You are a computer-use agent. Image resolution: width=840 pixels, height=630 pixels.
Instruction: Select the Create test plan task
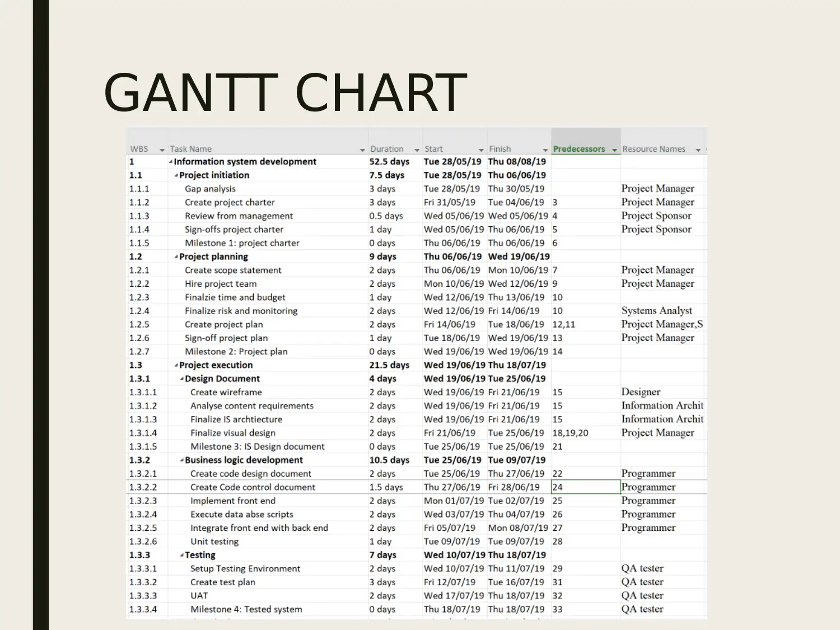223,582
